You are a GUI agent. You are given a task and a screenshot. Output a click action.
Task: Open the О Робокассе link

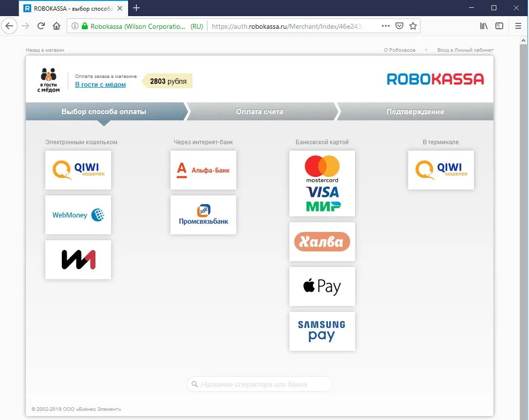[x=399, y=50]
